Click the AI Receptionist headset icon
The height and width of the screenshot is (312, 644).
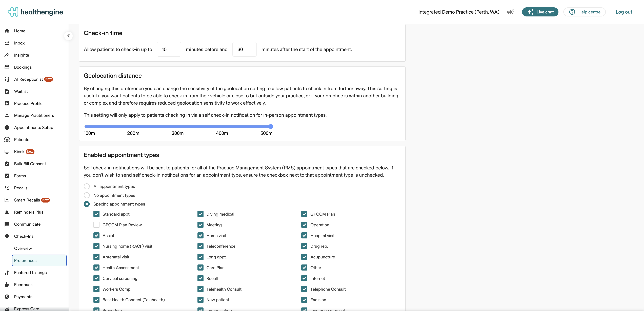click(7, 79)
